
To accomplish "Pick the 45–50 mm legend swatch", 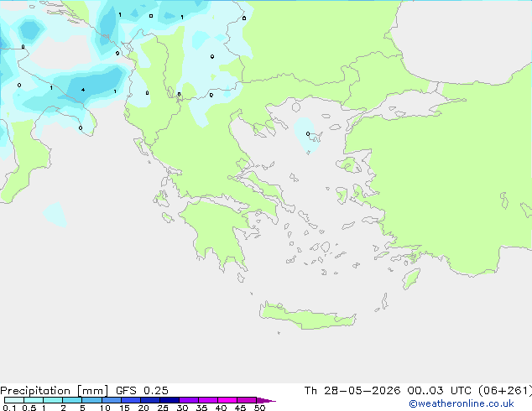I will [247, 400].
